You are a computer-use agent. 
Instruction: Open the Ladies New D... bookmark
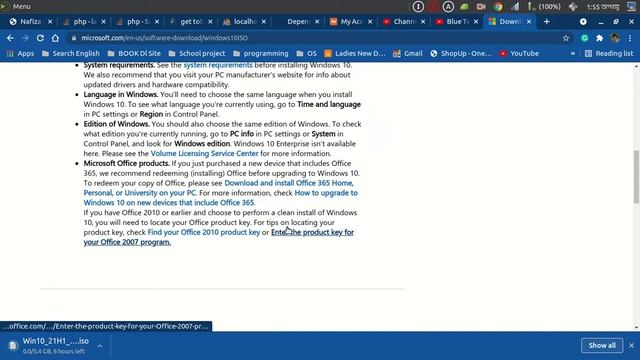(355, 53)
